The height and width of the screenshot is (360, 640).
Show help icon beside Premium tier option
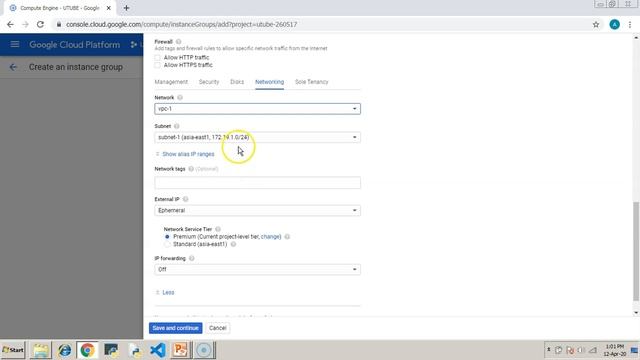click(x=287, y=237)
